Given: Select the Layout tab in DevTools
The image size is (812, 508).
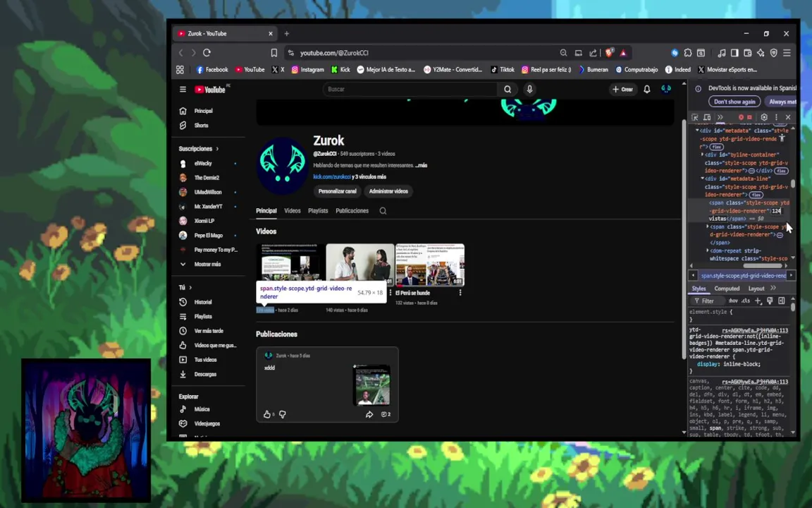Looking at the screenshot, I should click(756, 289).
